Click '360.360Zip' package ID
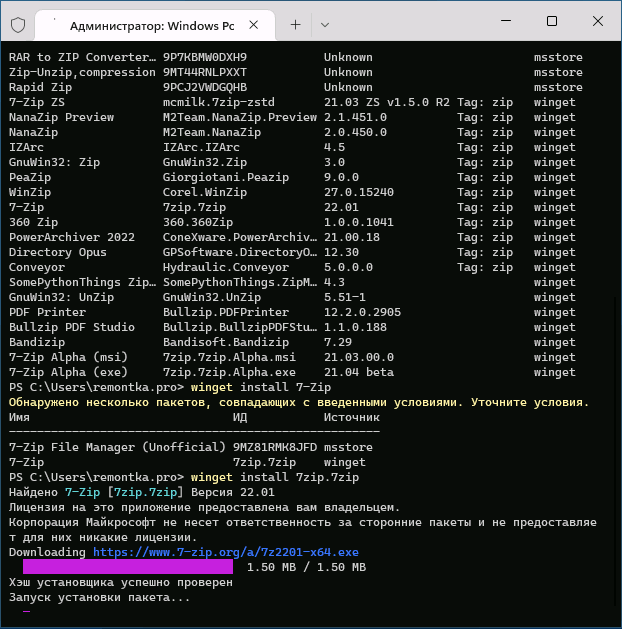 198,222
